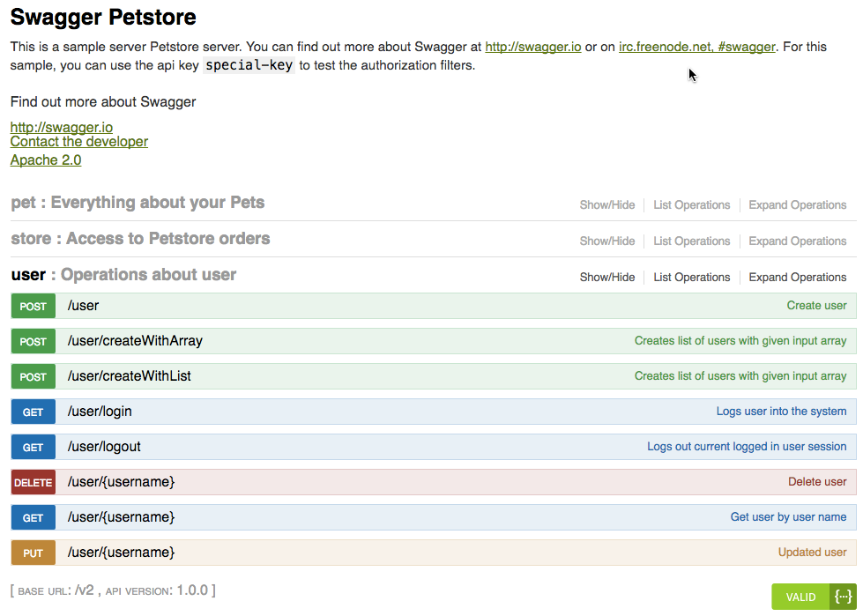Viewport: 863px width, 616px height.
Task: Open the /user/createWithList operation path
Action: [130, 376]
